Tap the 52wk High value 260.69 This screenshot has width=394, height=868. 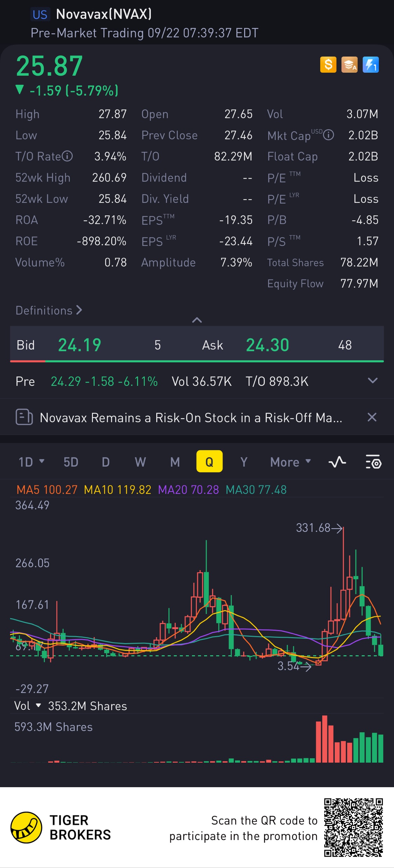(109, 177)
